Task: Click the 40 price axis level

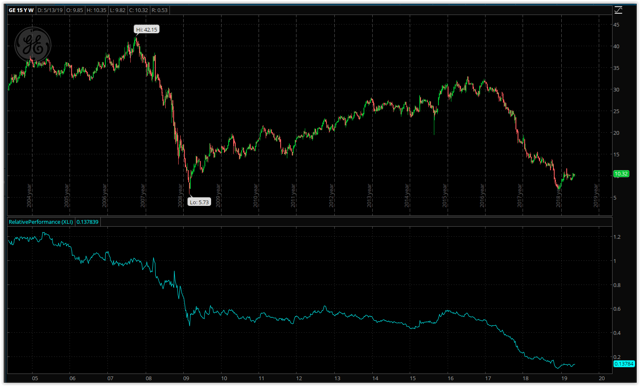Action: (616, 47)
